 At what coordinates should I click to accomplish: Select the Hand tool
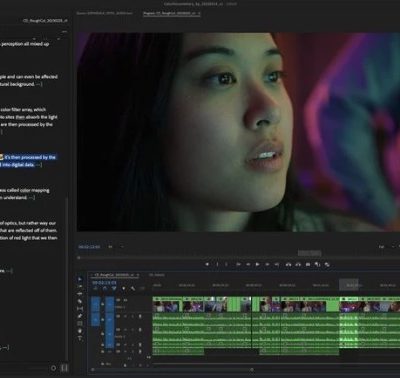[80, 331]
